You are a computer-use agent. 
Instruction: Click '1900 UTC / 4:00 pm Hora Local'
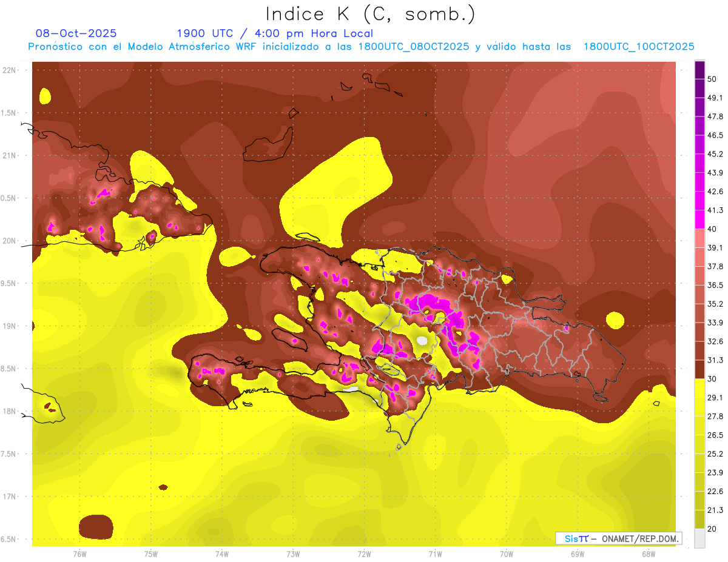275,33
